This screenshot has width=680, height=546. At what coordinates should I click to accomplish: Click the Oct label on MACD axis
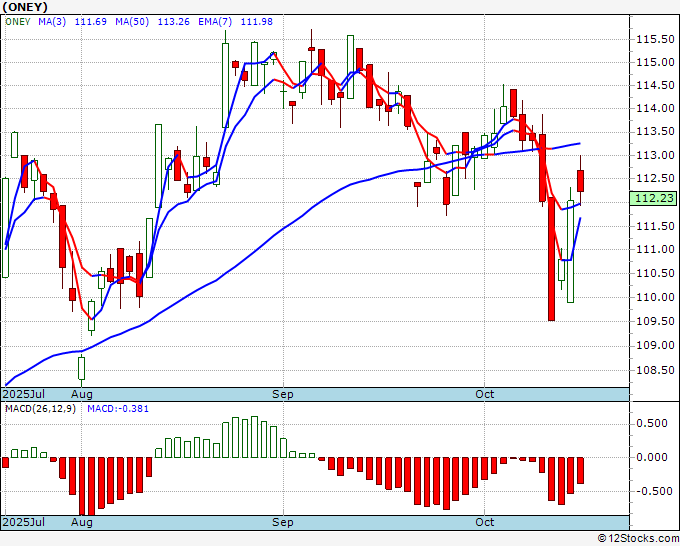484,522
